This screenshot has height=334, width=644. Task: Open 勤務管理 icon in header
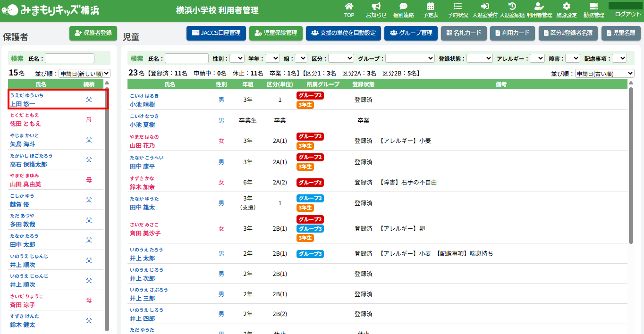point(593,7)
